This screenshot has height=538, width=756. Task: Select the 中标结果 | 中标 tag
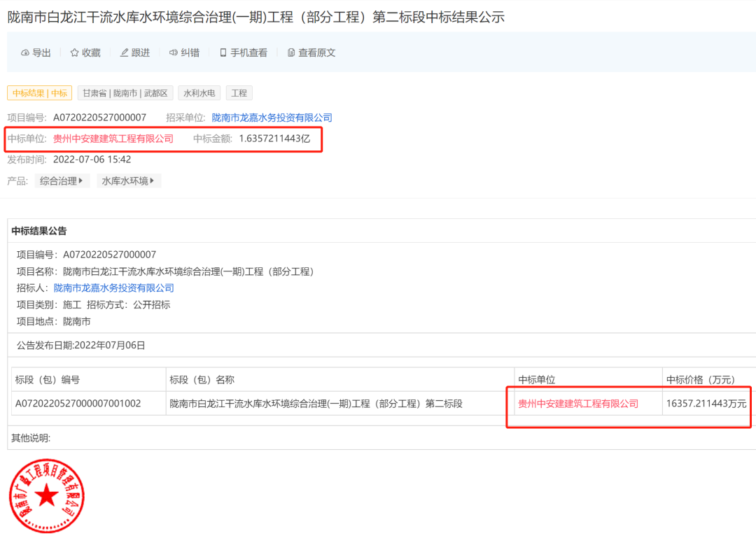[x=39, y=93]
